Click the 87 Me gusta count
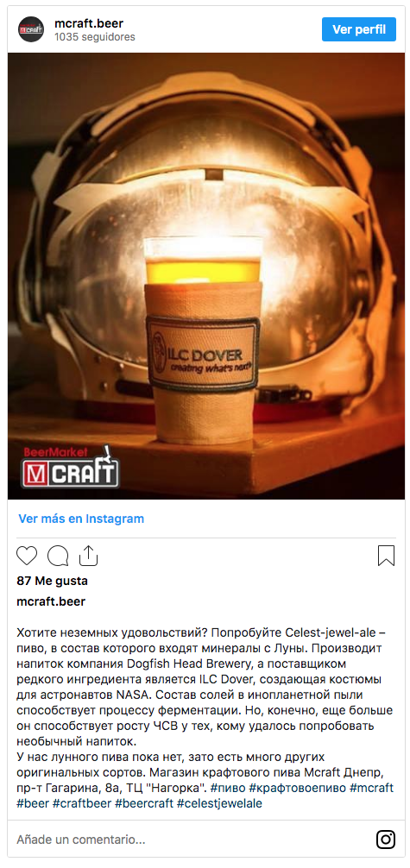The width and height of the screenshot is (410, 868). 52,581
